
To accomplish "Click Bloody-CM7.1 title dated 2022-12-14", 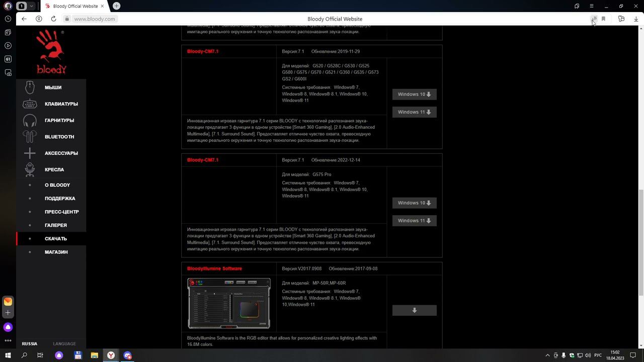I will point(203,160).
